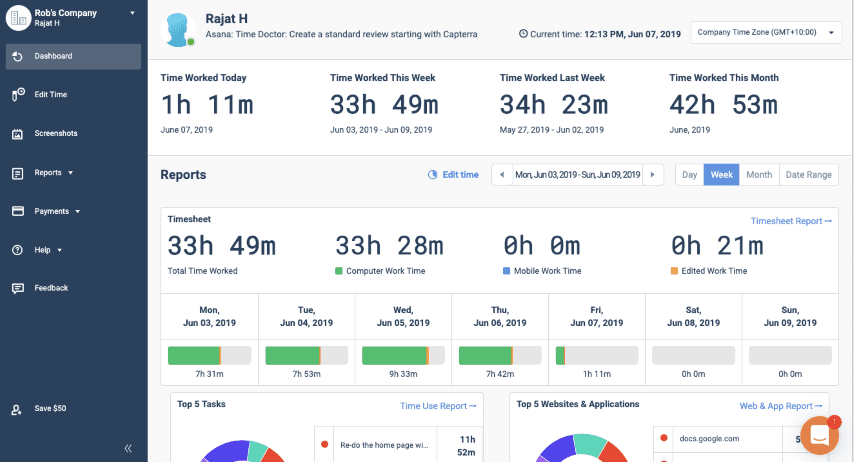Open the orange chat support widget
This screenshot has width=854, height=462.
pyautogui.click(x=819, y=435)
